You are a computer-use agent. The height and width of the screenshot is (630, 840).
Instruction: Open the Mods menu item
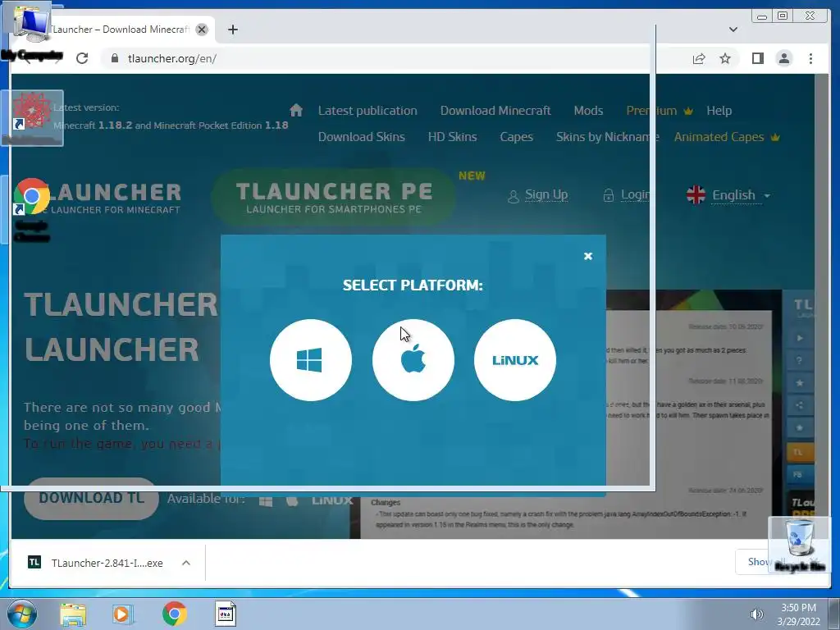coord(588,111)
